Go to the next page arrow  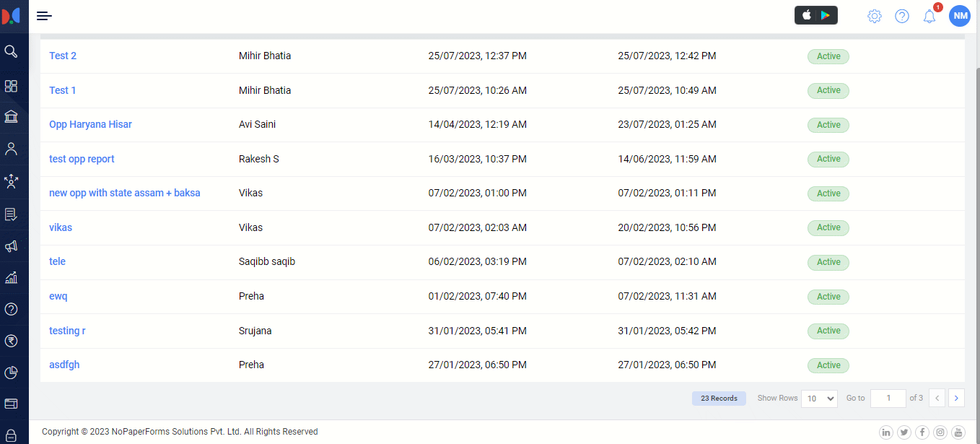(x=956, y=398)
